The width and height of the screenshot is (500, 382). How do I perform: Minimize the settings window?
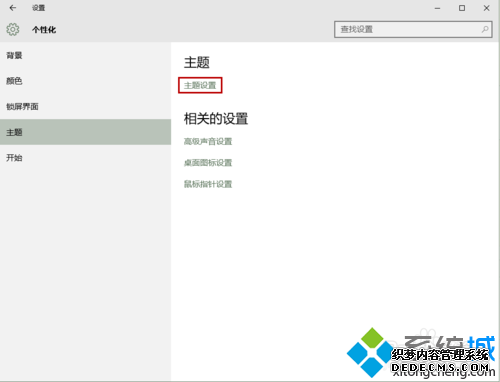click(437, 8)
